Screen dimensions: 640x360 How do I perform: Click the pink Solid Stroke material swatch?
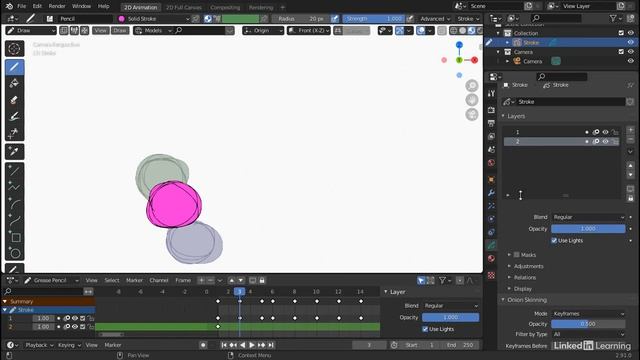[121, 19]
